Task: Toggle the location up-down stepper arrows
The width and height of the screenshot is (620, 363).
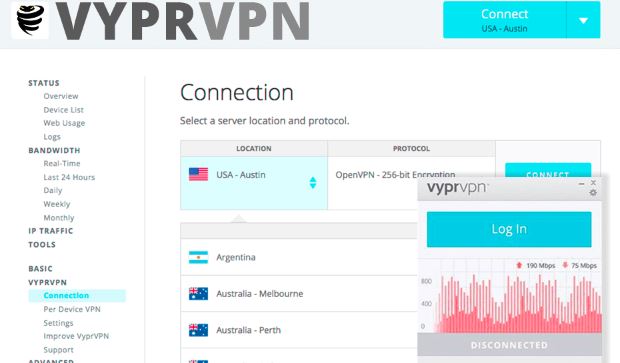Action: tap(313, 183)
